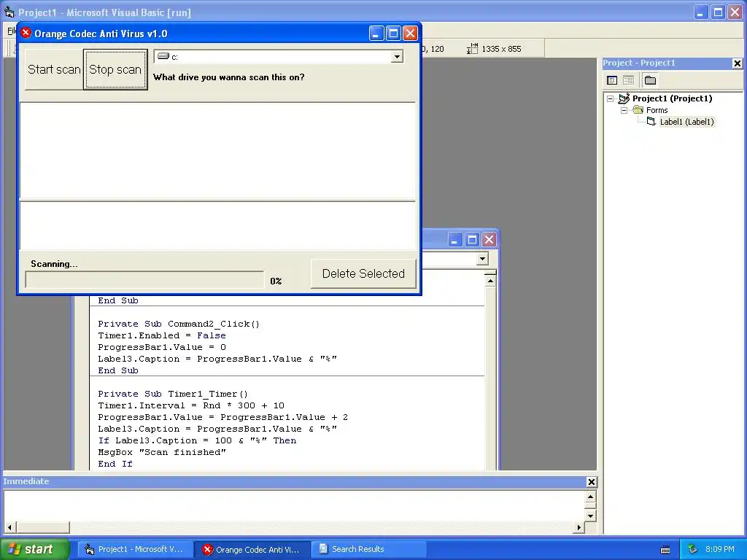Click the Label1 form icon in the project tree
Viewport: 747px width, 560px height.
(651, 122)
